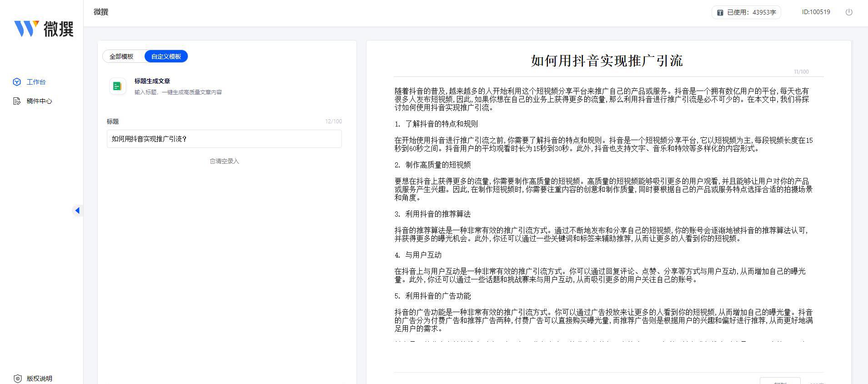868x384 pixels.
Task: Click the article title 如何用抖音实现推广引流
Action: [x=607, y=61]
